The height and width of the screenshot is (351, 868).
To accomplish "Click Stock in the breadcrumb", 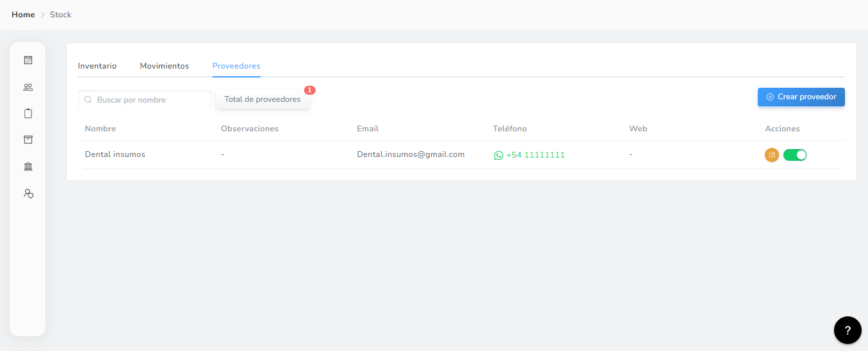I will (61, 15).
